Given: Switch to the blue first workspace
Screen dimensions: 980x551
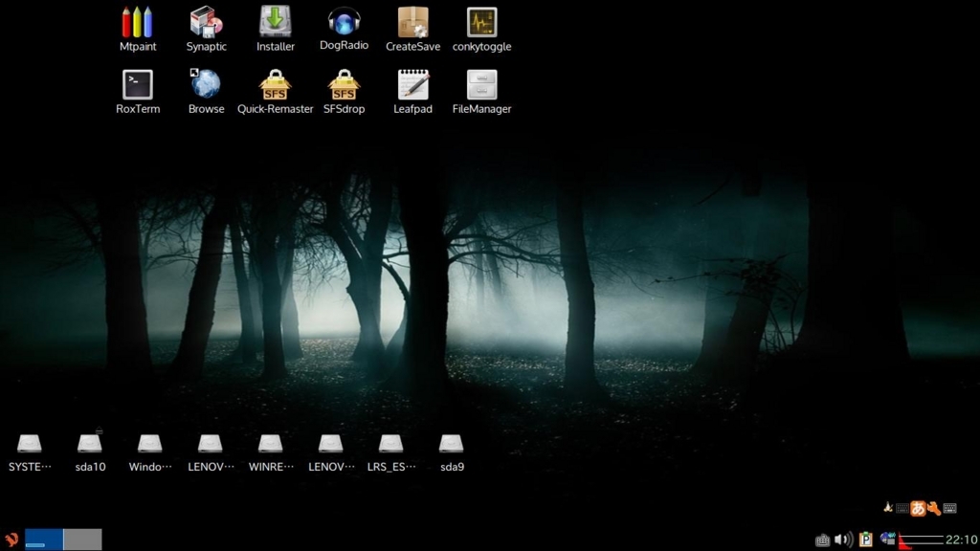Looking at the screenshot, I should click(44, 540).
